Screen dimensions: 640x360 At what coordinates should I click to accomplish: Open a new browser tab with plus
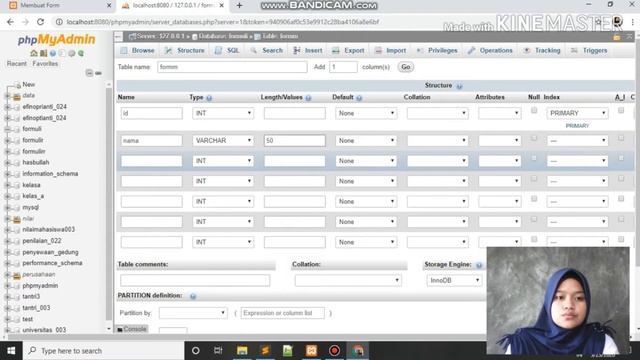pyautogui.click(x=239, y=5)
